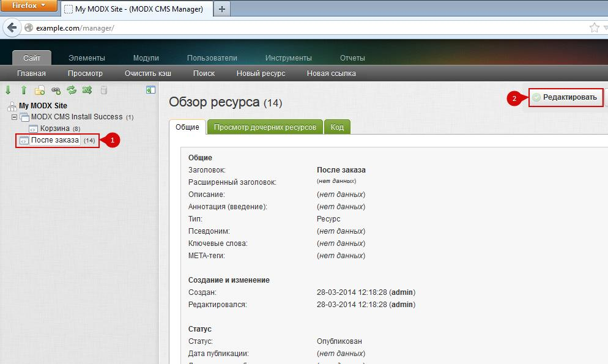This screenshot has height=364, width=608.
Task: Click the sort tree shuffle icon
Action: pyautogui.click(x=87, y=90)
